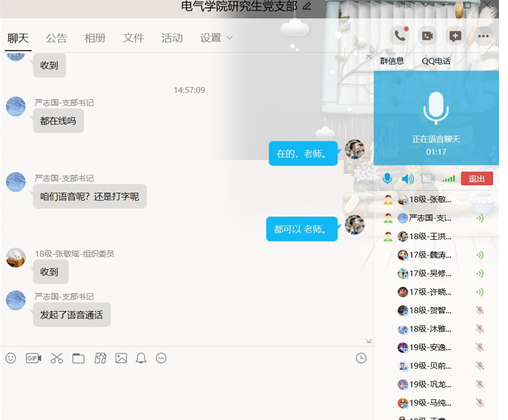
Task: Mute the microphone in voice chat
Action: tap(387, 179)
